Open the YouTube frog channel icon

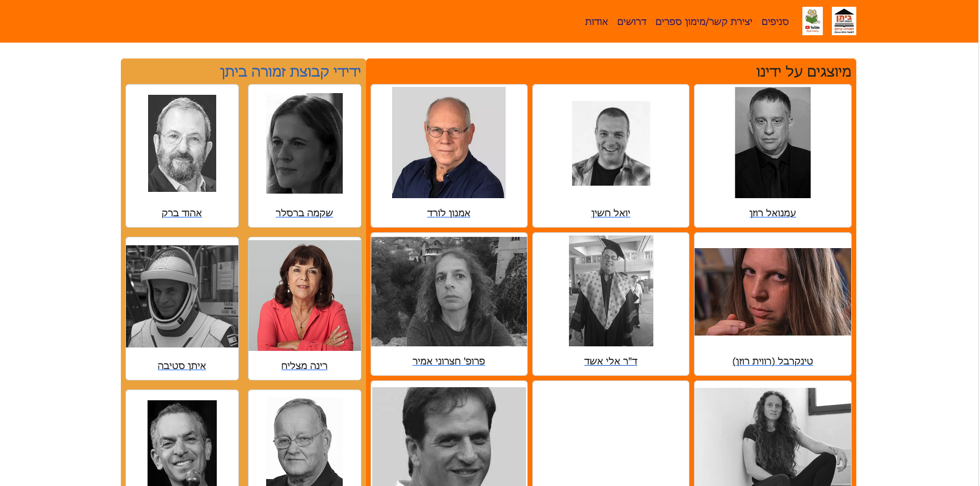[812, 21]
